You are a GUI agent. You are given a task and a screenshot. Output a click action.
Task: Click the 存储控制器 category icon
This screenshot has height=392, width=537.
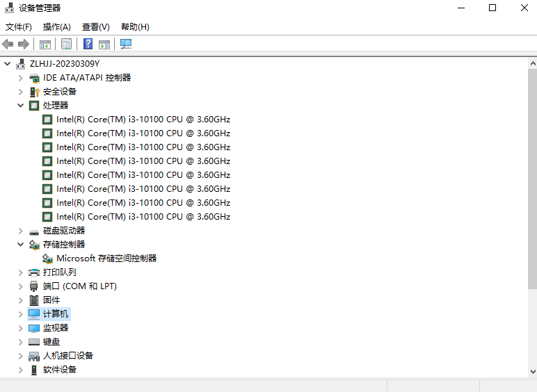click(x=34, y=245)
